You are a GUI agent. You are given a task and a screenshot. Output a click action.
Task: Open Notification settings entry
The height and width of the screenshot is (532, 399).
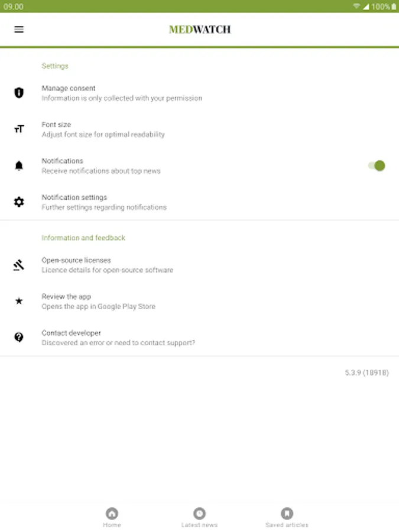104,202
